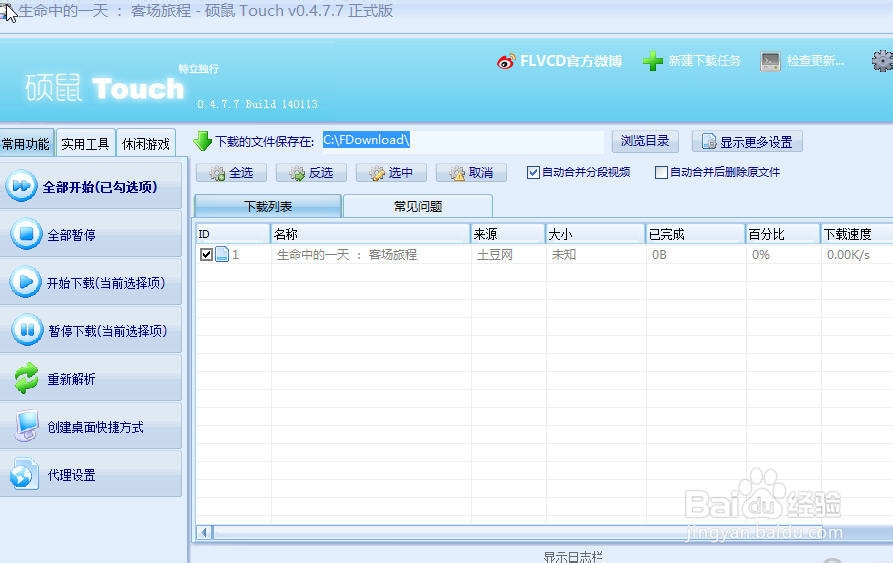Click the 全部开始 fast-forward icon

(22, 186)
